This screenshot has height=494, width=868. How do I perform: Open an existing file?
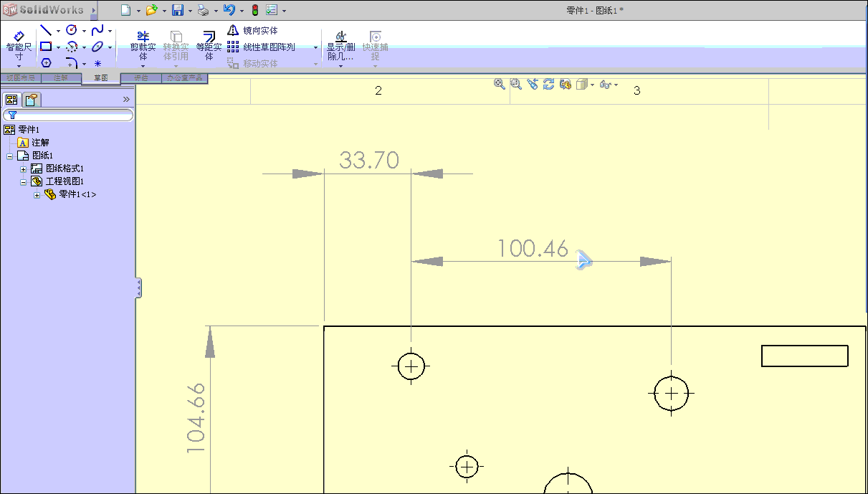[151, 10]
